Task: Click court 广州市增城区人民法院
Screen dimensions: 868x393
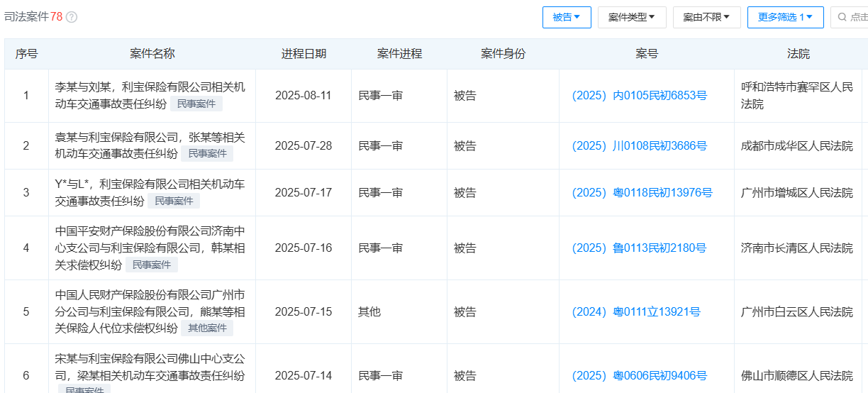Action: [x=797, y=192]
